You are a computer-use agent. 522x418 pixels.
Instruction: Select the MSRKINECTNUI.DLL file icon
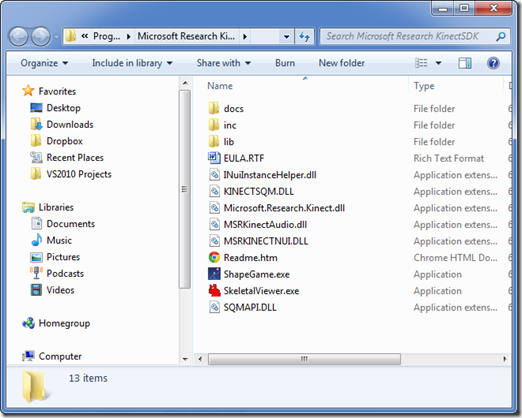(214, 241)
